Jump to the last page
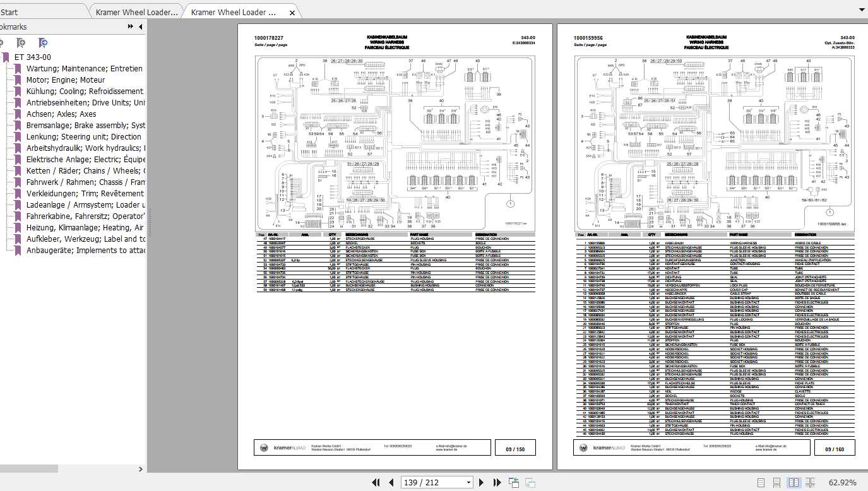Image resolution: width=868 pixels, height=491 pixels. click(497, 483)
